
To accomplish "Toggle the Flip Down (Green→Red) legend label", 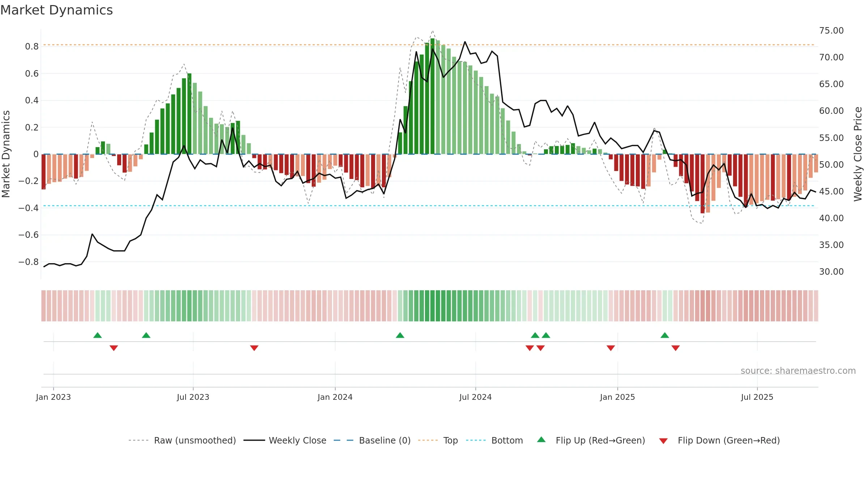I will coord(729,440).
